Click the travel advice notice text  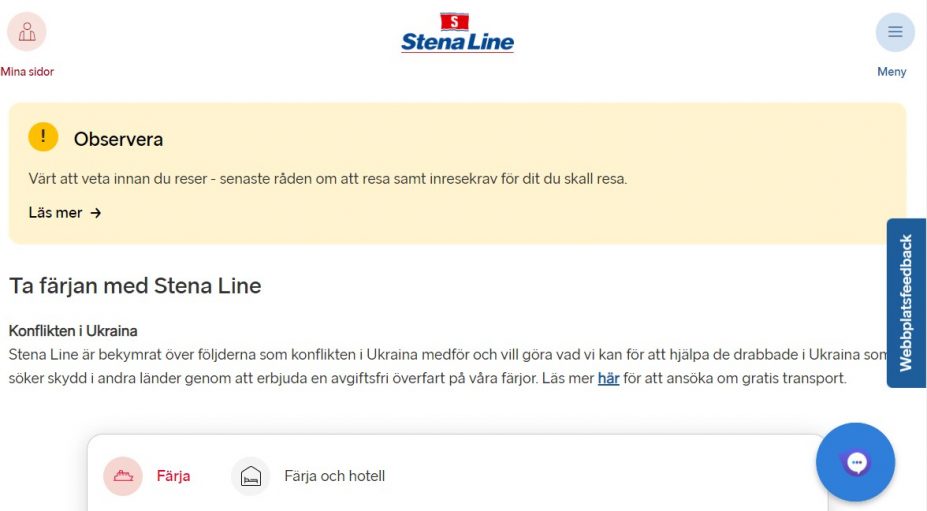[x=327, y=179]
